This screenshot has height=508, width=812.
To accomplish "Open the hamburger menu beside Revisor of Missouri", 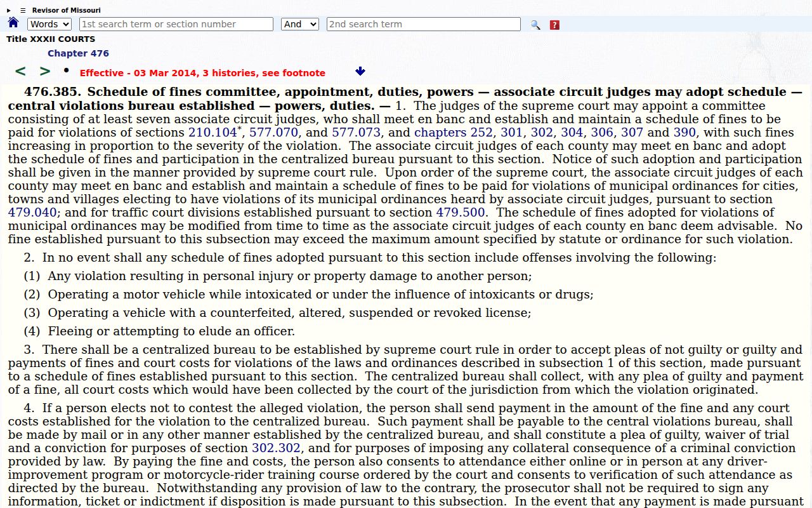I will pyautogui.click(x=23, y=10).
